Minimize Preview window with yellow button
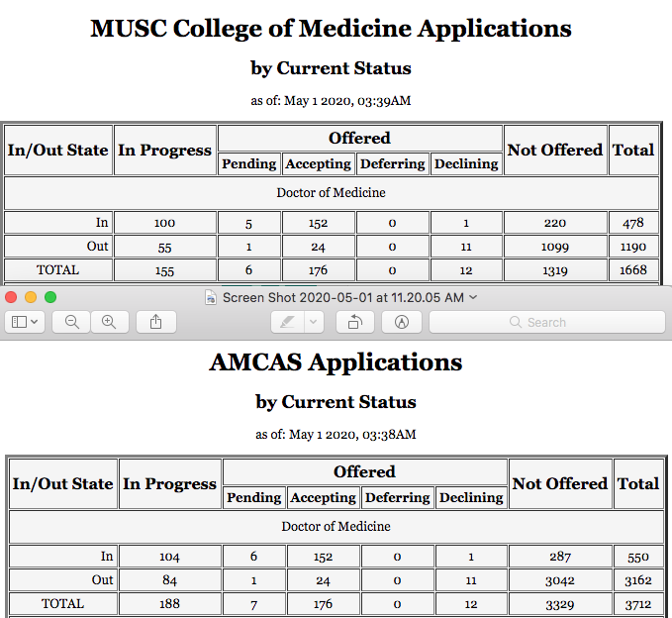 [x=31, y=297]
